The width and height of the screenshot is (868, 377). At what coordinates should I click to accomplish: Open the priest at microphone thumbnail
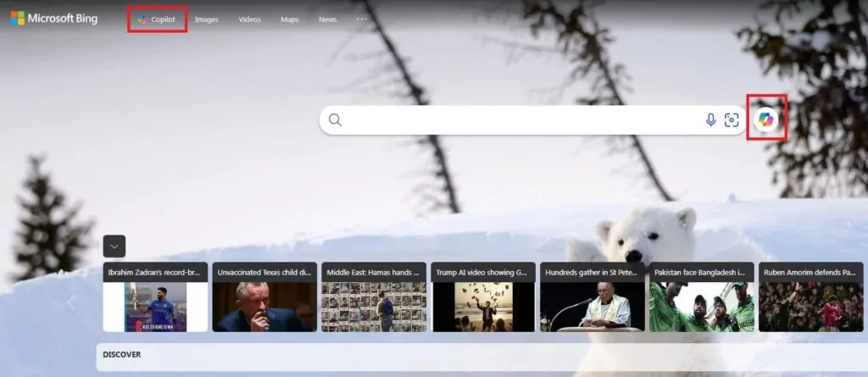593,308
